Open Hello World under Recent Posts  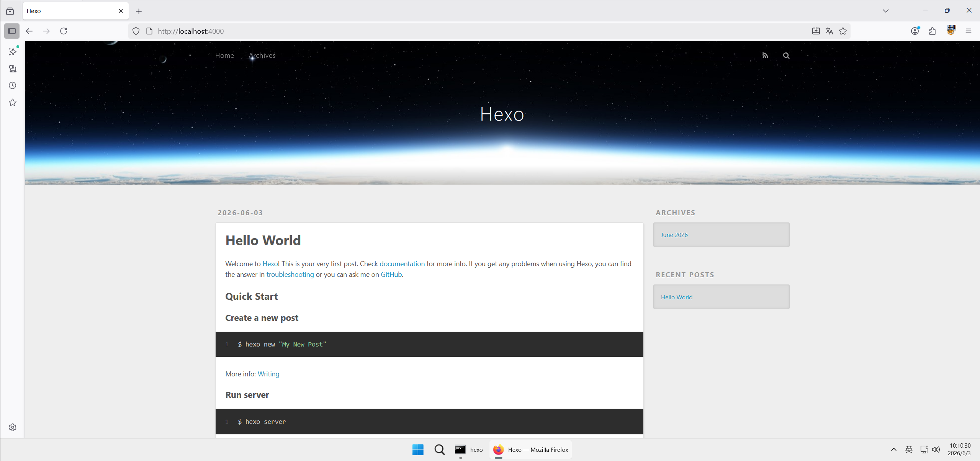coord(676,297)
